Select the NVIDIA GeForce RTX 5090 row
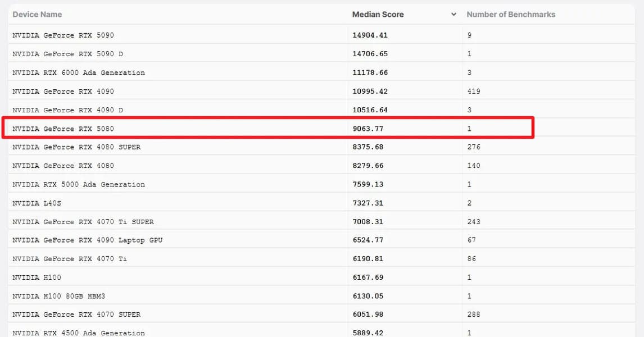 click(x=63, y=35)
